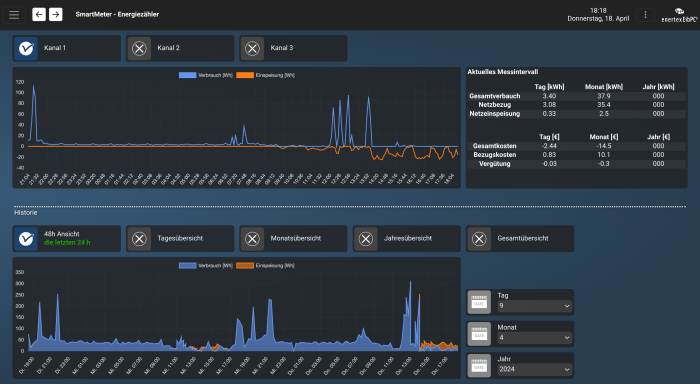
Task: Toggle orange Einspeisung legend in top chart
Action: [x=266, y=75]
